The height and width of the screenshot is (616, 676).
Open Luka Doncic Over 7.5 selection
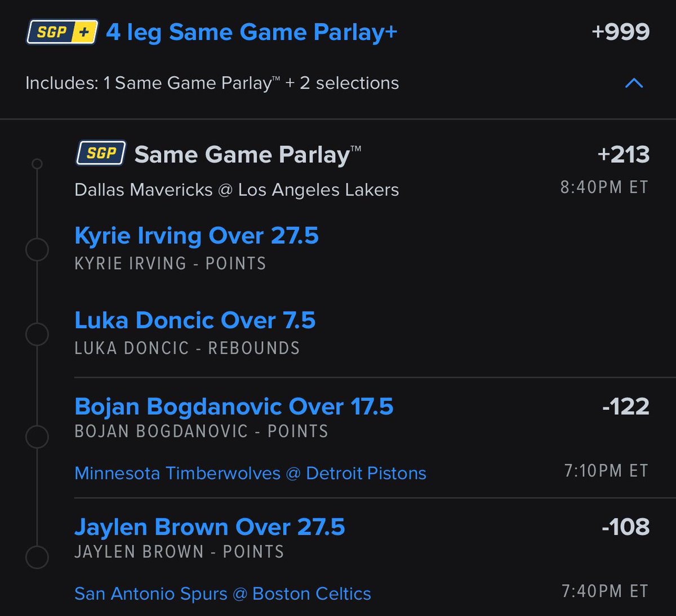pos(195,320)
